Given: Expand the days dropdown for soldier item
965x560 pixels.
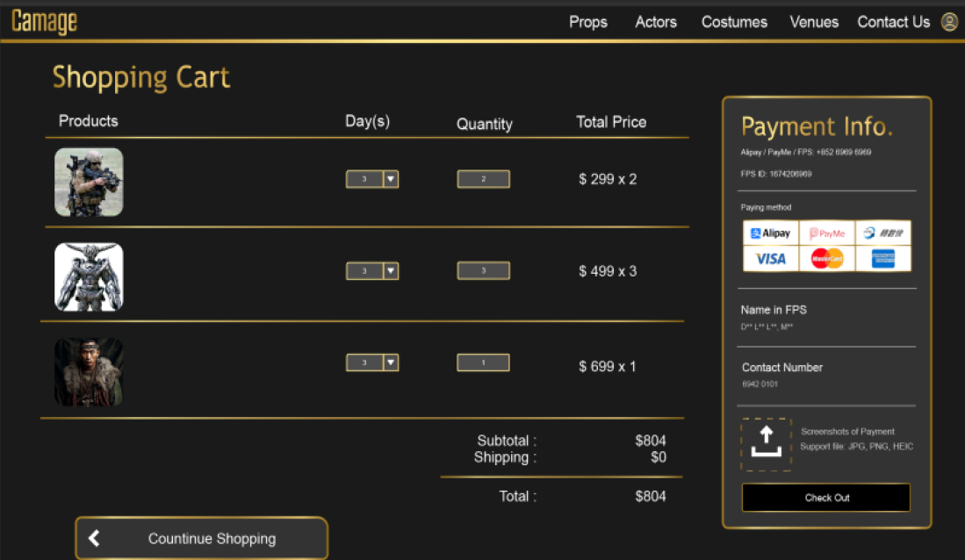Looking at the screenshot, I should click(391, 179).
